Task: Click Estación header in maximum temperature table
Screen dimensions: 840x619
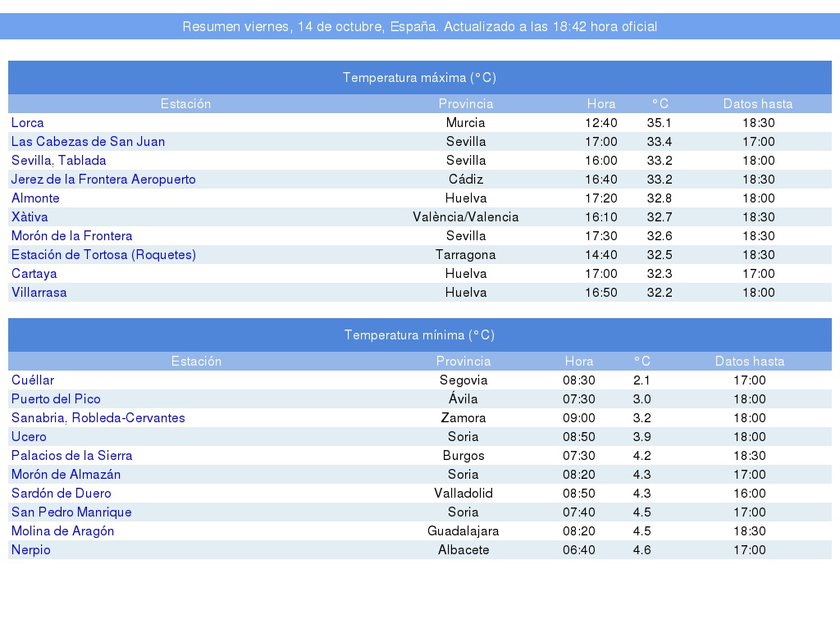Action: pos(185,104)
